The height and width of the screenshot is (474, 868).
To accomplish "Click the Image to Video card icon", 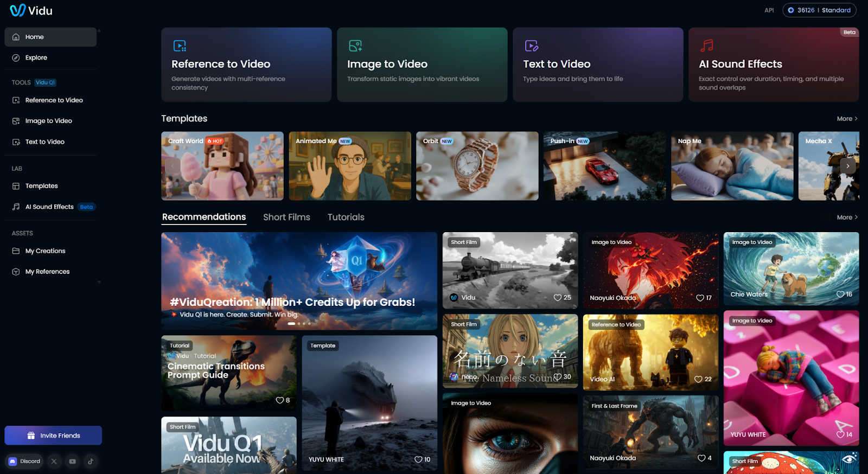I will coord(355,46).
